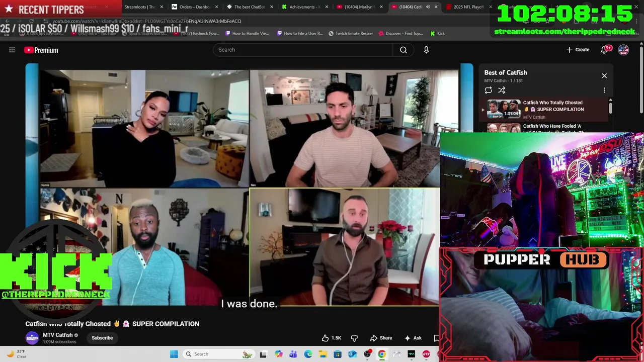Open the How to File a User R... bookmark
Image resolution: width=644 pixels, height=362 pixels.
[300, 34]
